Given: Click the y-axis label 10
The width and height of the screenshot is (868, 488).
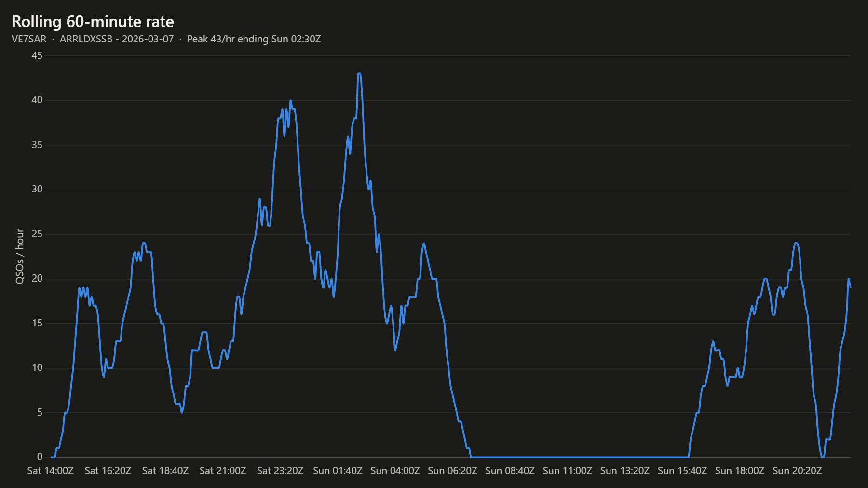Looking at the screenshot, I should (x=37, y=367).
